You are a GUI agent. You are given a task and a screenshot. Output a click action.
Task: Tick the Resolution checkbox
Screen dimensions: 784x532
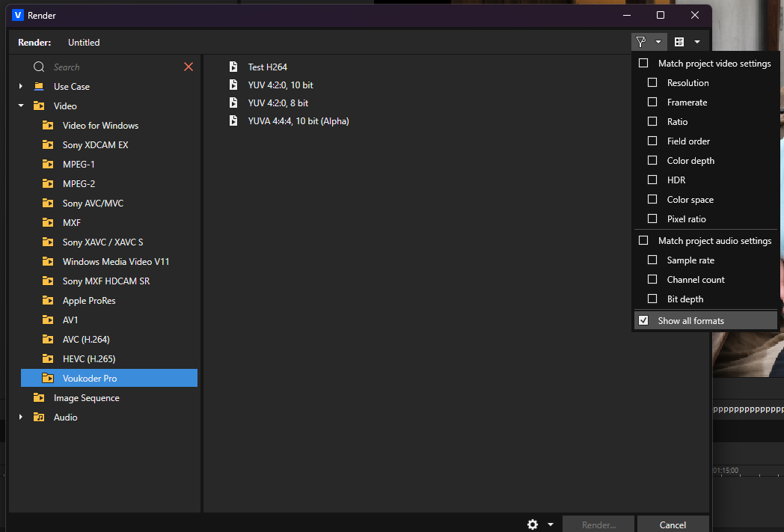click(652, 82)
